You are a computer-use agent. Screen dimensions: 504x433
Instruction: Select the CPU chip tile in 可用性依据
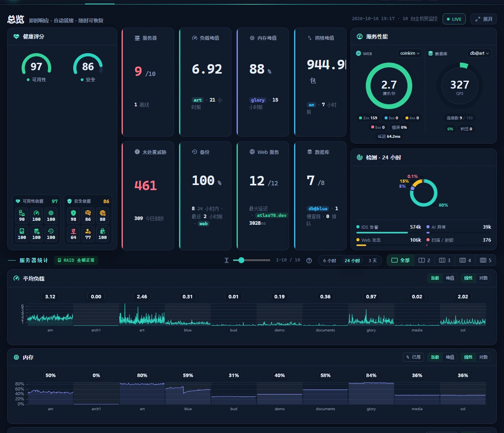(x=51, y=215)
